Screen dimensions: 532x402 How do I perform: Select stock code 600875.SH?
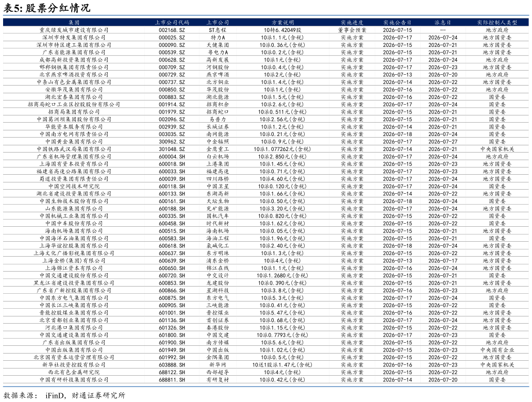172,298
